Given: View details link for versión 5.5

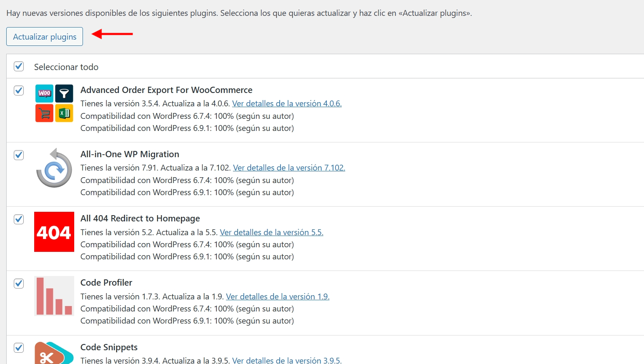Looking at the screenshot, I should [x=271, y=232].
